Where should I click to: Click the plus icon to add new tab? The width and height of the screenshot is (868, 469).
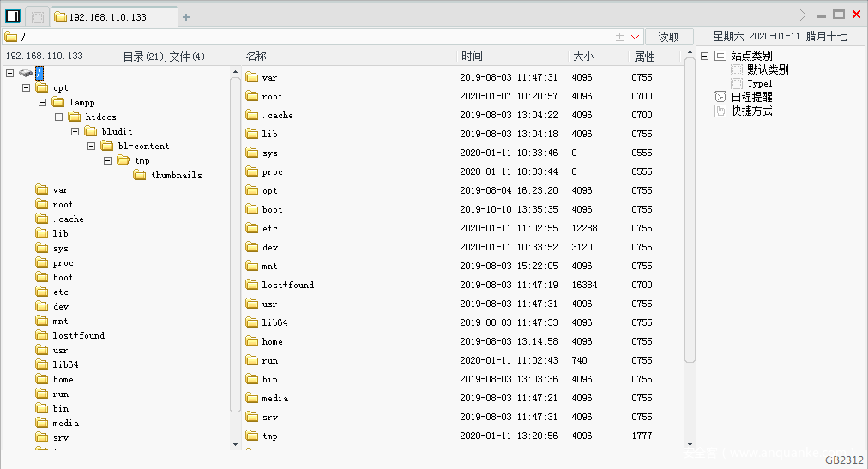click(186, 16)
